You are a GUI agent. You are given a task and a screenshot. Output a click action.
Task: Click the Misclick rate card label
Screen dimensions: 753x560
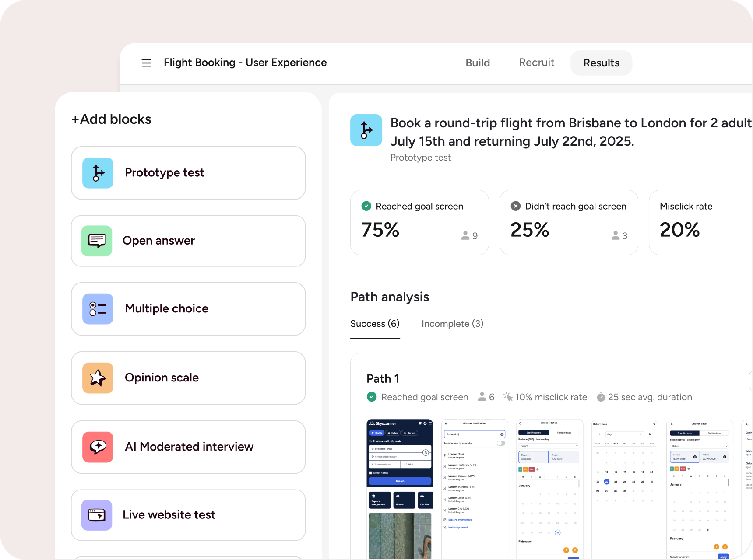click(686, 206)
